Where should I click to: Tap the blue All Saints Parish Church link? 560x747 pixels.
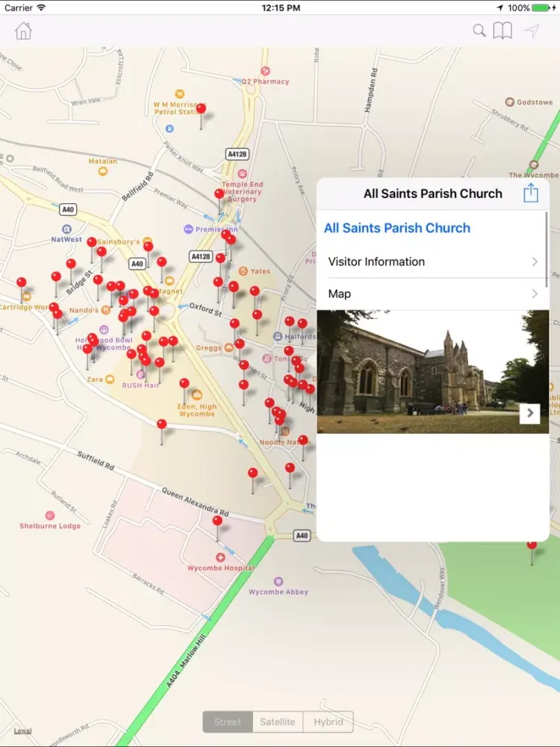point(397,228)
